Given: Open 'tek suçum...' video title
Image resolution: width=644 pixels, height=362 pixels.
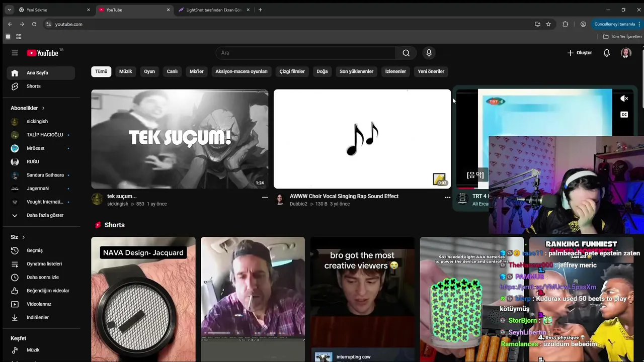Looking at the screenshot, I should [x=122, y=196].
